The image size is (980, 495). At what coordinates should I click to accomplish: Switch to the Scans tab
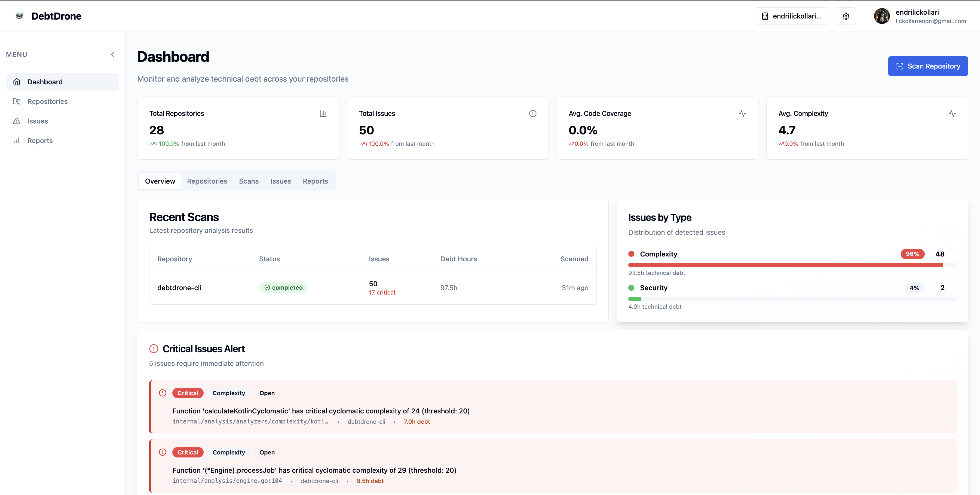pos(249,181)
